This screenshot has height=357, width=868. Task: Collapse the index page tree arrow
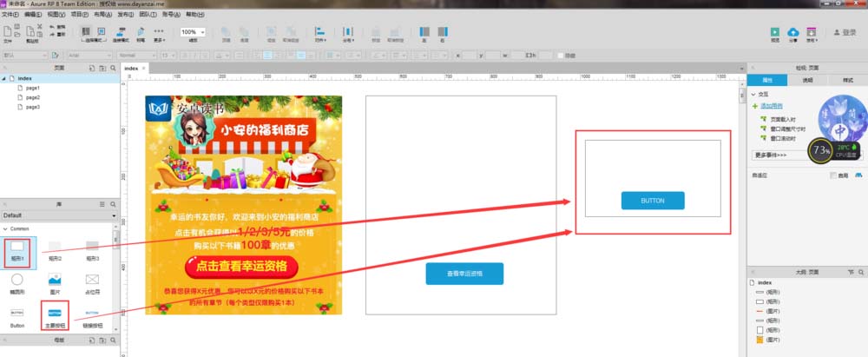coord(4,79)
